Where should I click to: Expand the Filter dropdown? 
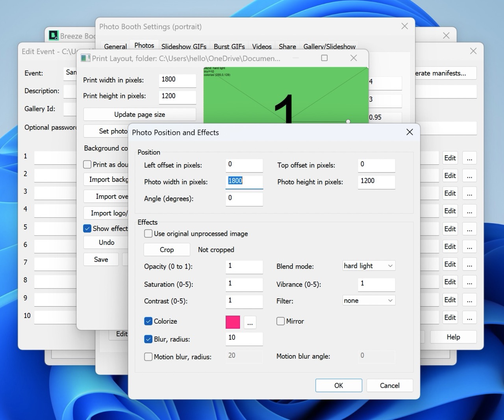click(x=369, y=301)
